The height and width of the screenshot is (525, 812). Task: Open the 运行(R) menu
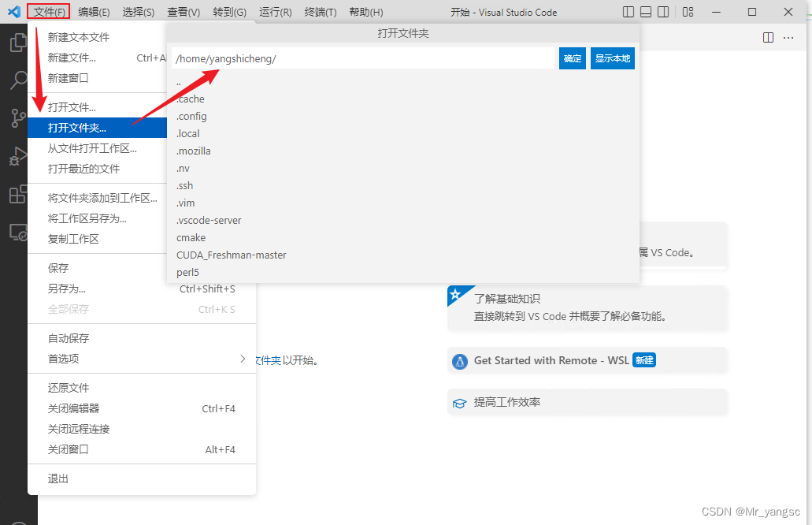point(275,11)
